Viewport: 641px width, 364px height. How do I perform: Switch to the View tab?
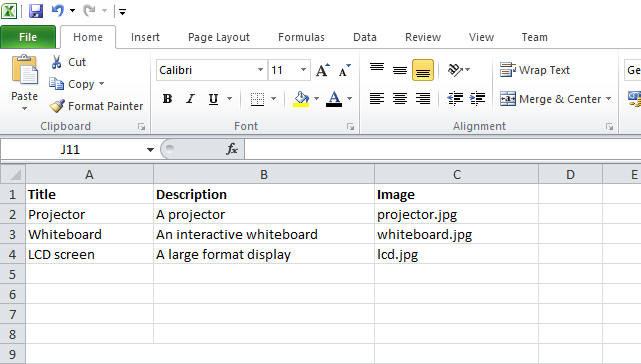pos(481,37)
